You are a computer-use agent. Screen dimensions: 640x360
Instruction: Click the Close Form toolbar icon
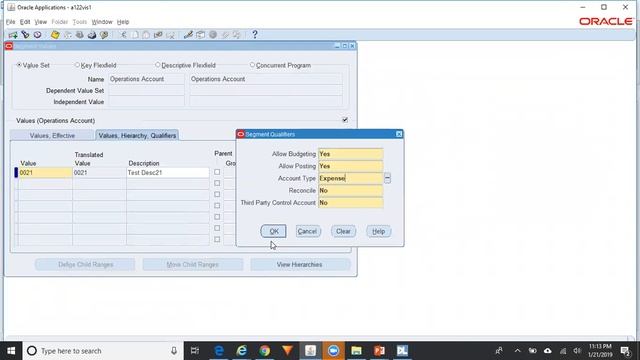104,35
